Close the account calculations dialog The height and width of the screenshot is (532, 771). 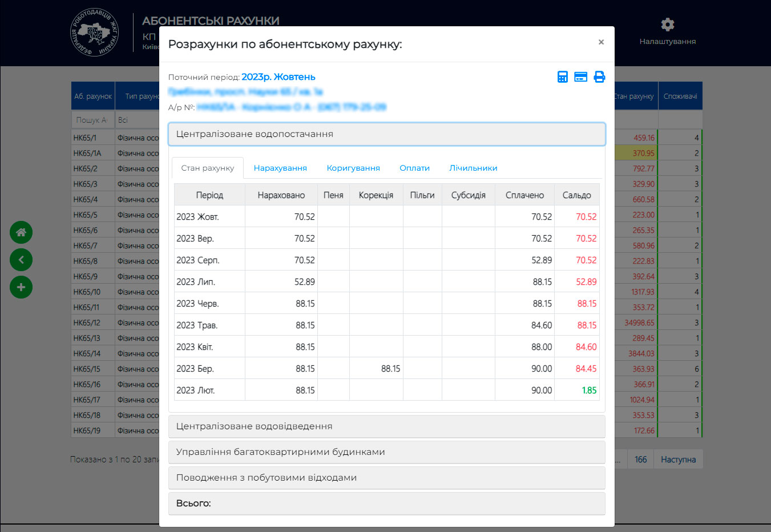601,42
